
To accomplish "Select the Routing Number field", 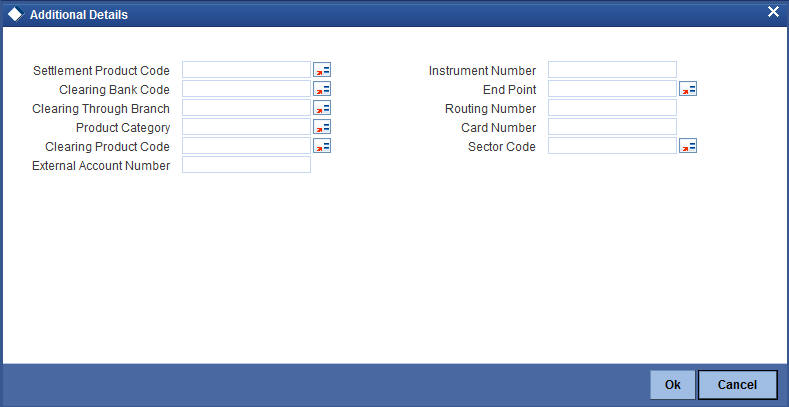I will click(612, 108).
